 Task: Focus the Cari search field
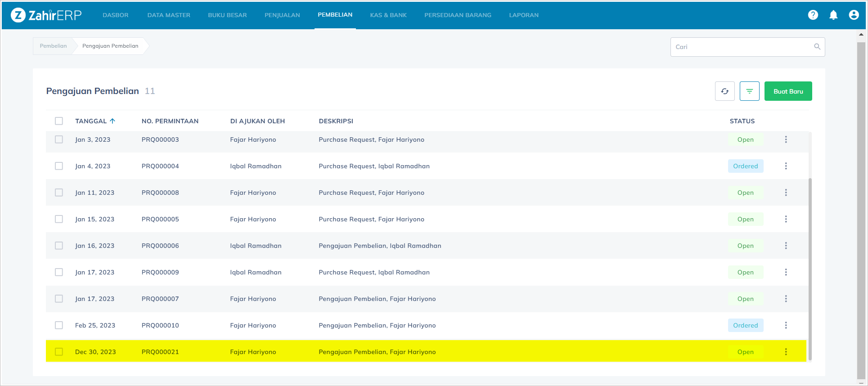742,47
